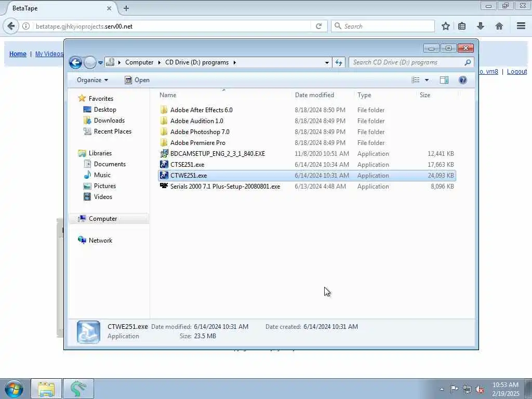
Task: Click CTWE251.exe thumbnail in details pane
Action: pyautogui.click(x=88, y=332)
